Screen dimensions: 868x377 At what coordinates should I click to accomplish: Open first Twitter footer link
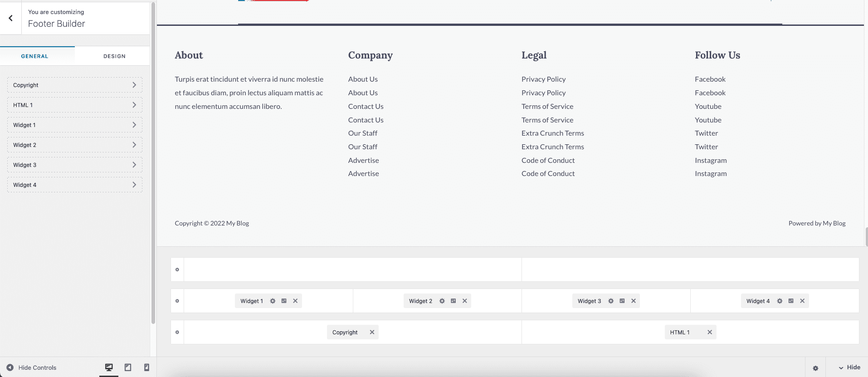pyautogui.click(x=706, y=133)
